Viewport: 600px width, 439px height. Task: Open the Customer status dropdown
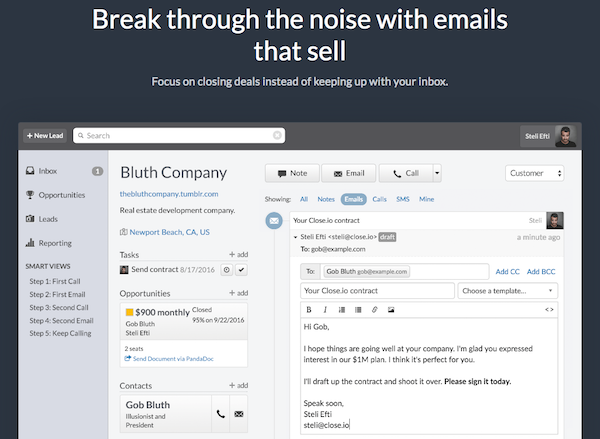(x=535, y=173)
